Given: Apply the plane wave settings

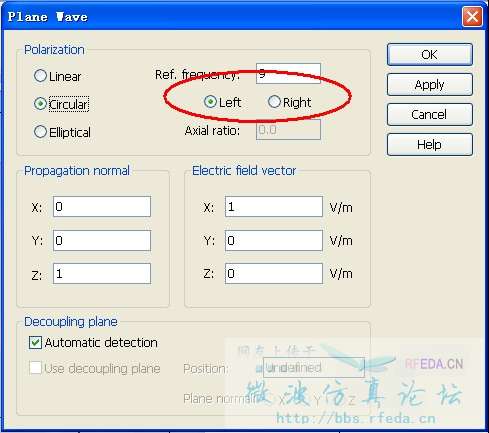Looking at the screenshot, I should click(x=430, y=85).
